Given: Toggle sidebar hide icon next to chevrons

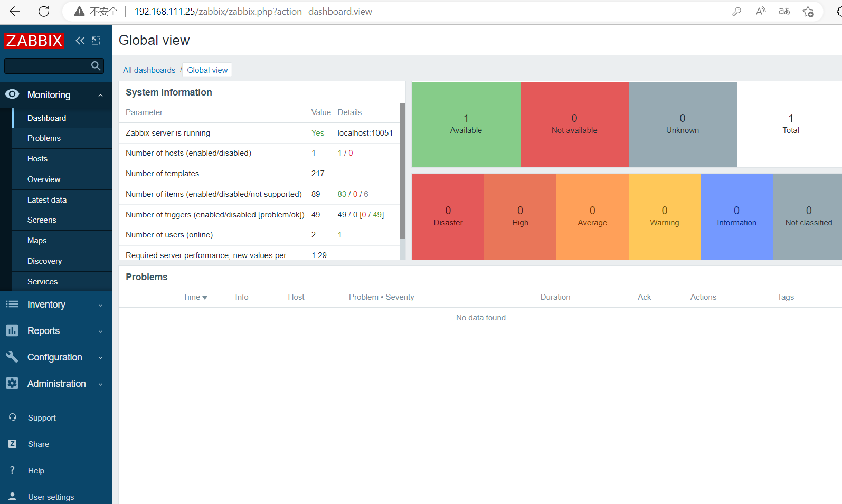Looking at the screenshot, I should pos(96,41).
